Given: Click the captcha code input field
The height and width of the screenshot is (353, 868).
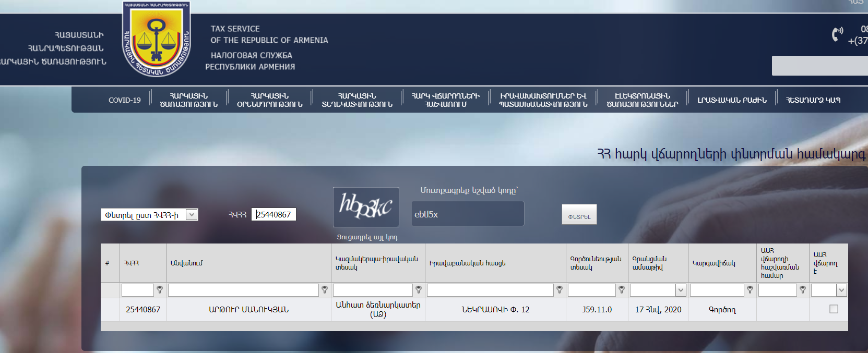Looking at the screenshot, I should click(x=467, y=214).
